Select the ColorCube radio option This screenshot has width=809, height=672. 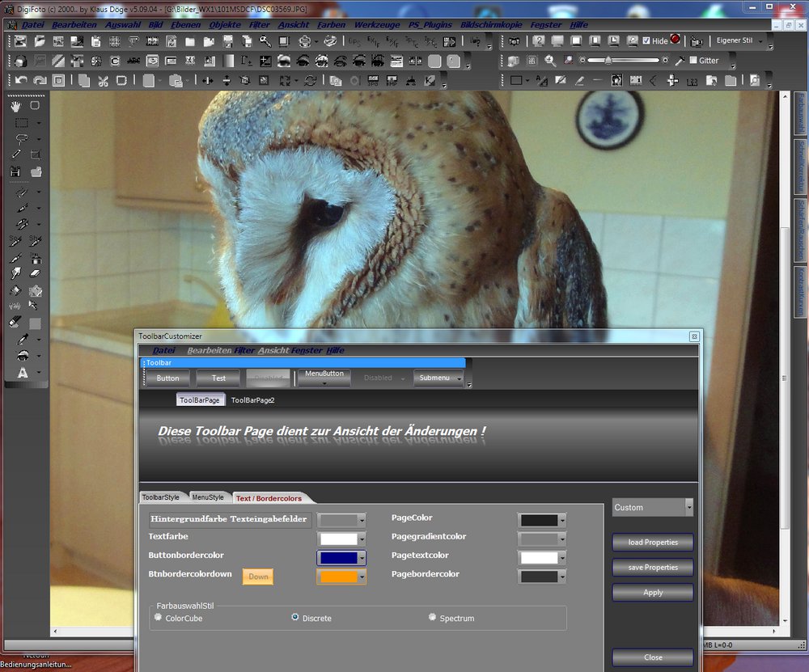(x=158, y=617)
